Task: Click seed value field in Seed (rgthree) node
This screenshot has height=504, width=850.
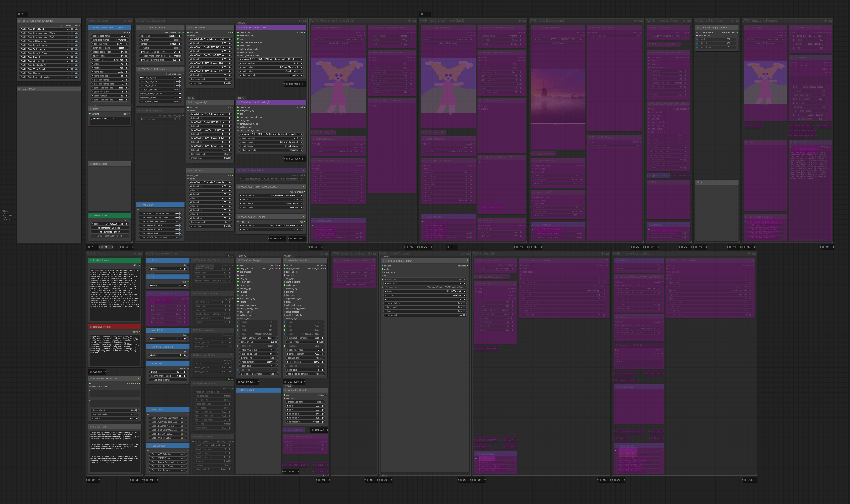Action: pyautogui.click(x=110, y=224)
